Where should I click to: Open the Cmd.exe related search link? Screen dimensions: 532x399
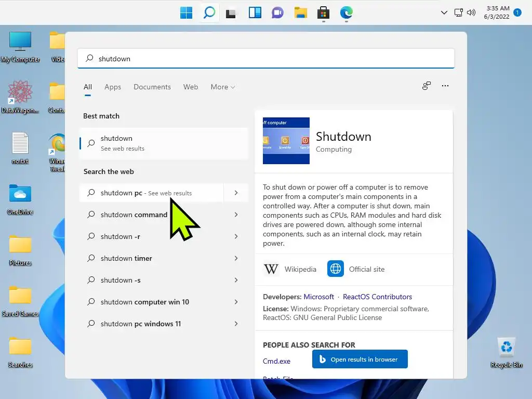(x=276, y=361)
